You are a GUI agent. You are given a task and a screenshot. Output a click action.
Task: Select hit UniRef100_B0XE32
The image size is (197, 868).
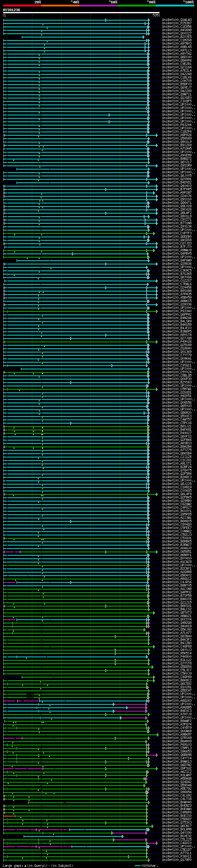(x=176, y=836)
